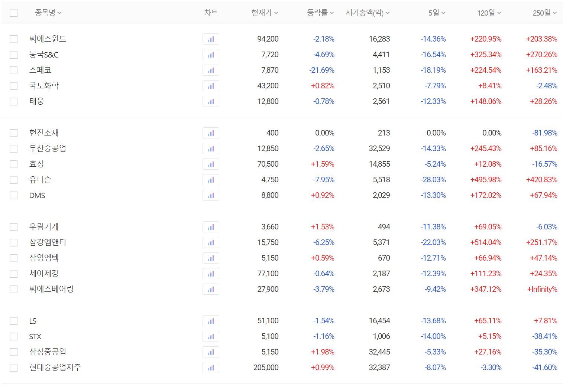This screenshot has height=392, width=563.
Task: Open chart icon for 현진소재
Action: tap(211, 133)
